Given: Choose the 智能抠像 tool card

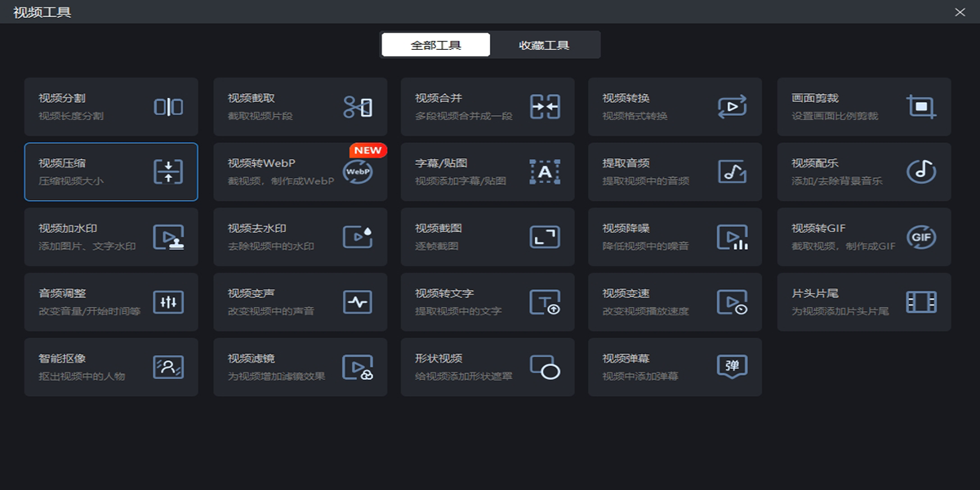Looking at the screenshot, I should pyautogui.click(x=111, y=367).
